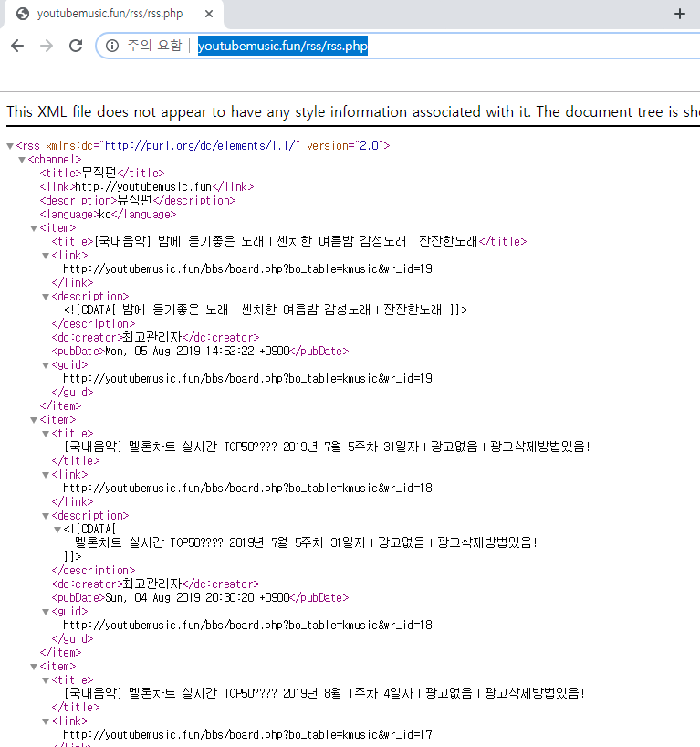700x747 pixels.
Task: Click the language value ko
Action: [105, 215]
